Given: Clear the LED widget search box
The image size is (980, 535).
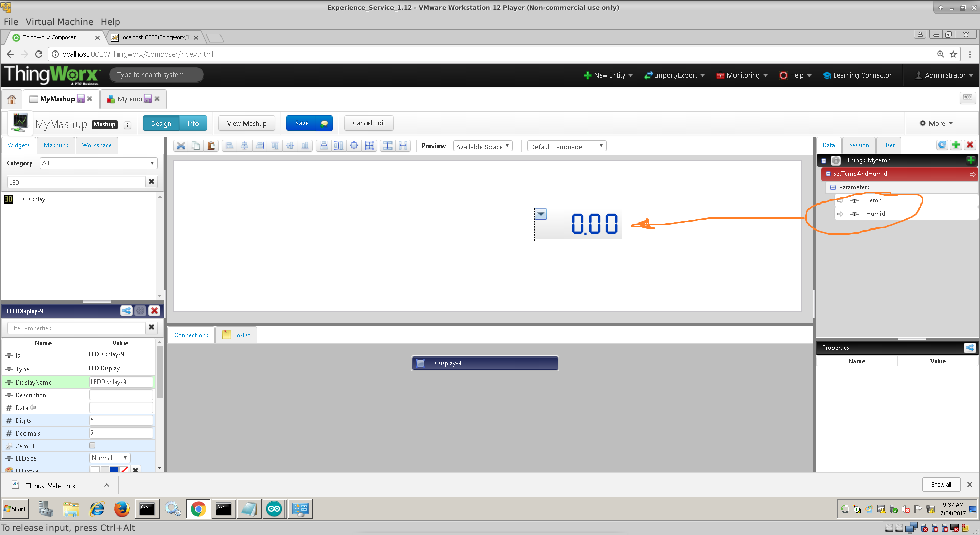Looking at the screenshot, I should point(151,182).
